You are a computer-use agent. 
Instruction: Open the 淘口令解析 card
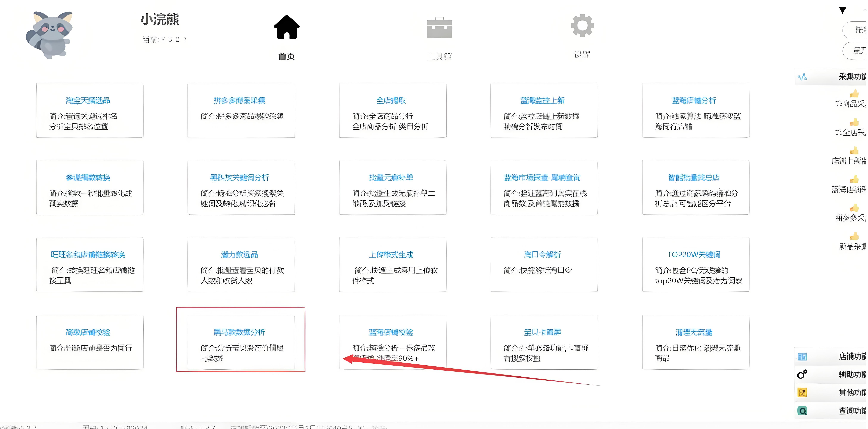click(x=544, y=264)
